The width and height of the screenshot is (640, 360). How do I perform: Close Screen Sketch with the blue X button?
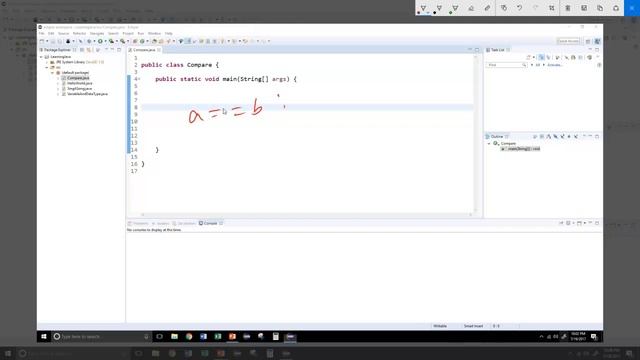[632, 8]
